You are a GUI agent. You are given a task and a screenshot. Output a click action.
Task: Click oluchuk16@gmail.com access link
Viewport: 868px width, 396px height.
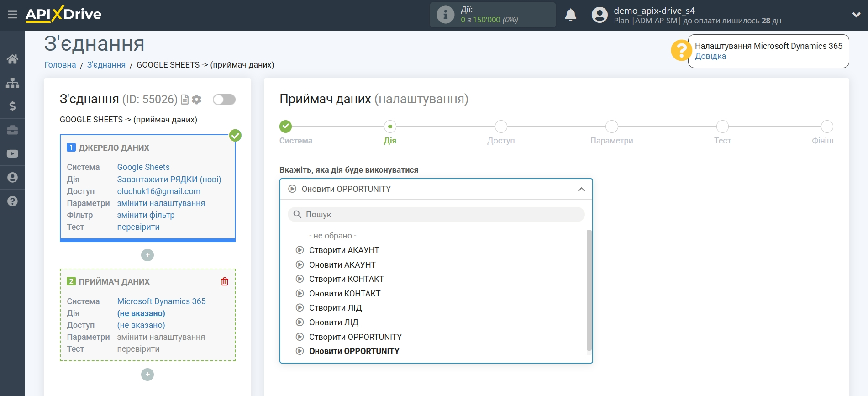pyautogui.click(x=159, y=191)
